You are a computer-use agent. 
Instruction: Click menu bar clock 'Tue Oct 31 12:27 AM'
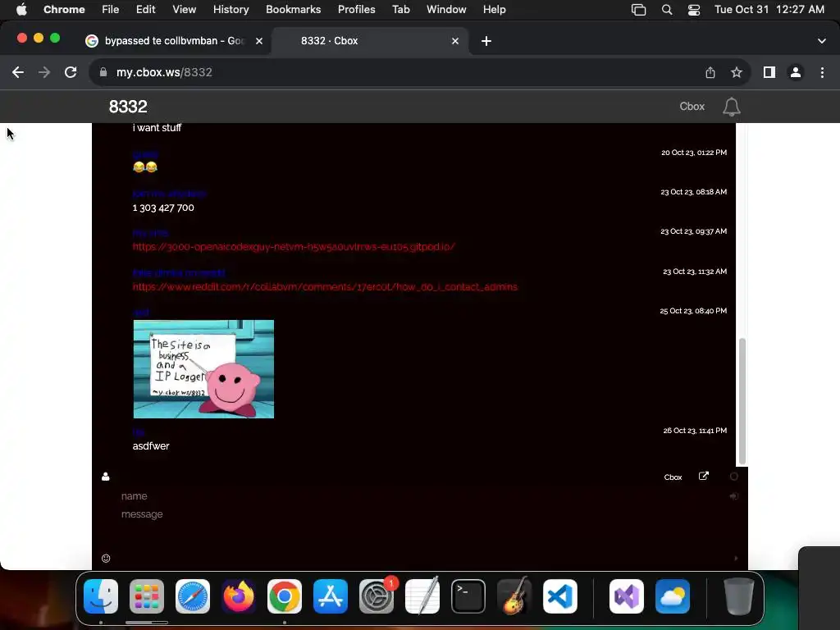tap(769, 10)
